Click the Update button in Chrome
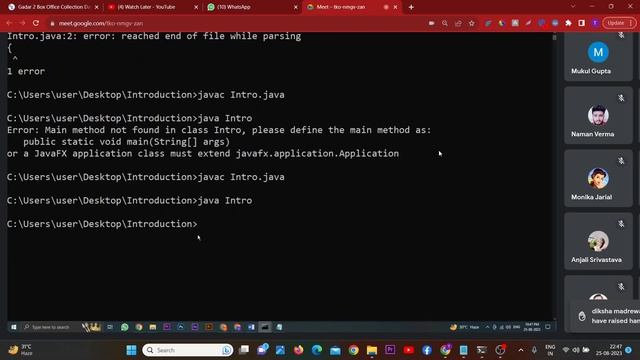Screen dimensions: 640x360 pyautogui.click(x=619, y=23)
